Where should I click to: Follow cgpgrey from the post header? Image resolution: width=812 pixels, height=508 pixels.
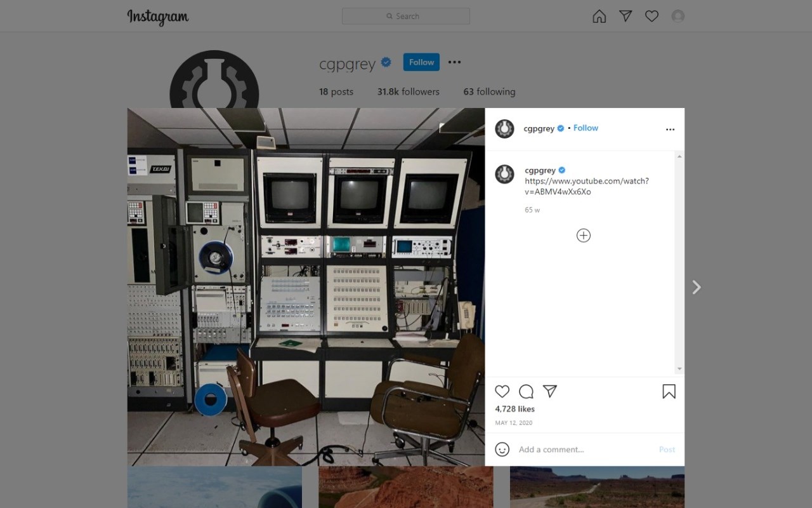(586, 128)
